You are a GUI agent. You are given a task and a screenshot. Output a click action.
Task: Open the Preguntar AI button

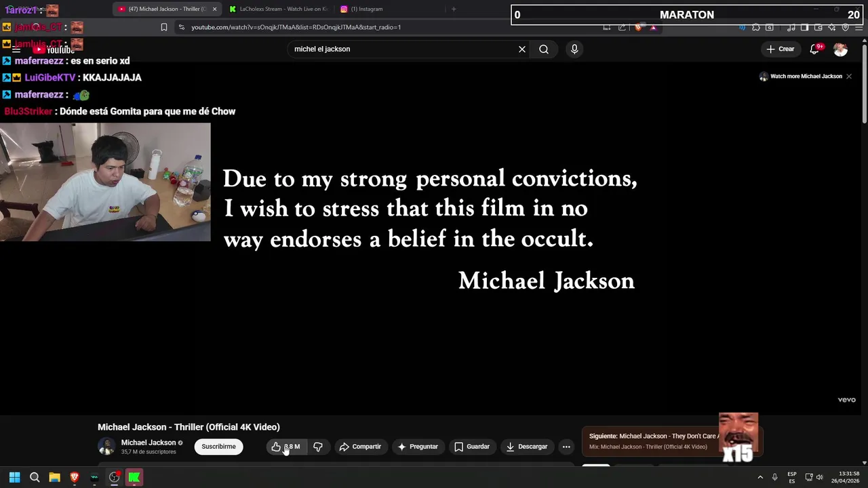point(418,447)
